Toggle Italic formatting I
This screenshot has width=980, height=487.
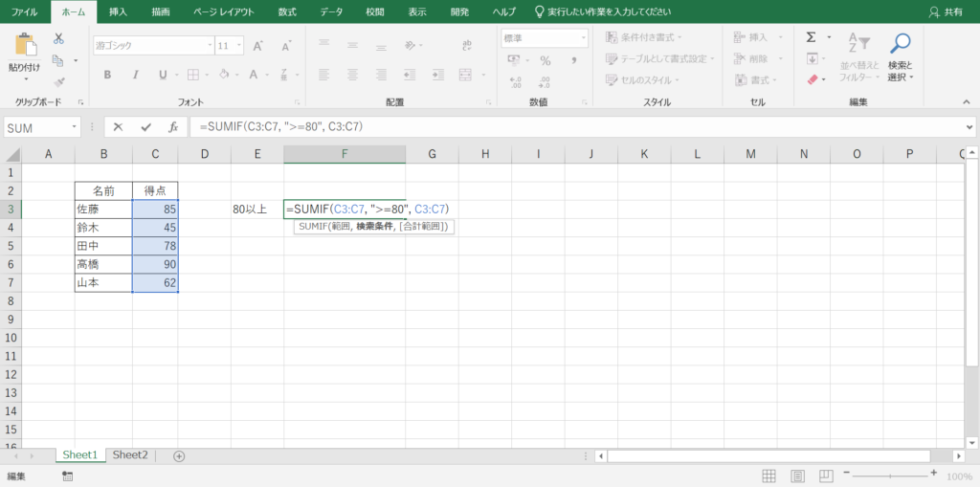pos(136,75)
